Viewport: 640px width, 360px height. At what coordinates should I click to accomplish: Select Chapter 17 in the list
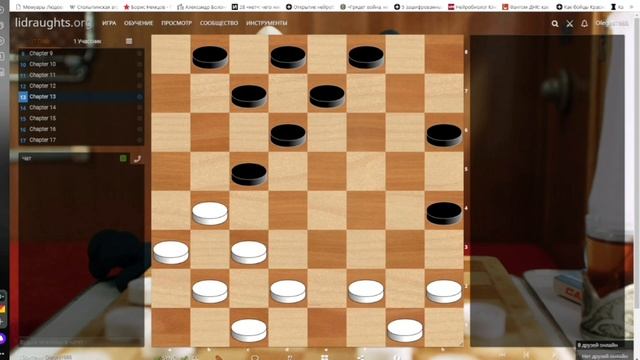(81, 140)
